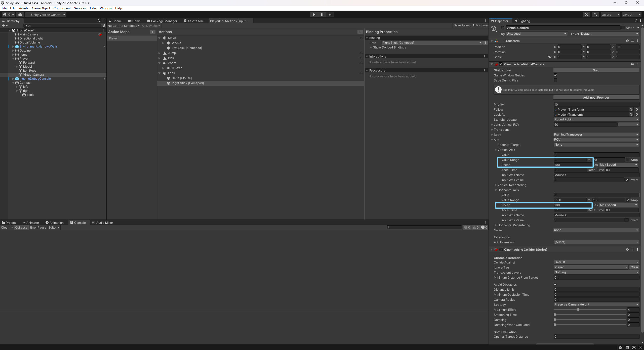Click the Play button in the toolbar

point(314,15)
